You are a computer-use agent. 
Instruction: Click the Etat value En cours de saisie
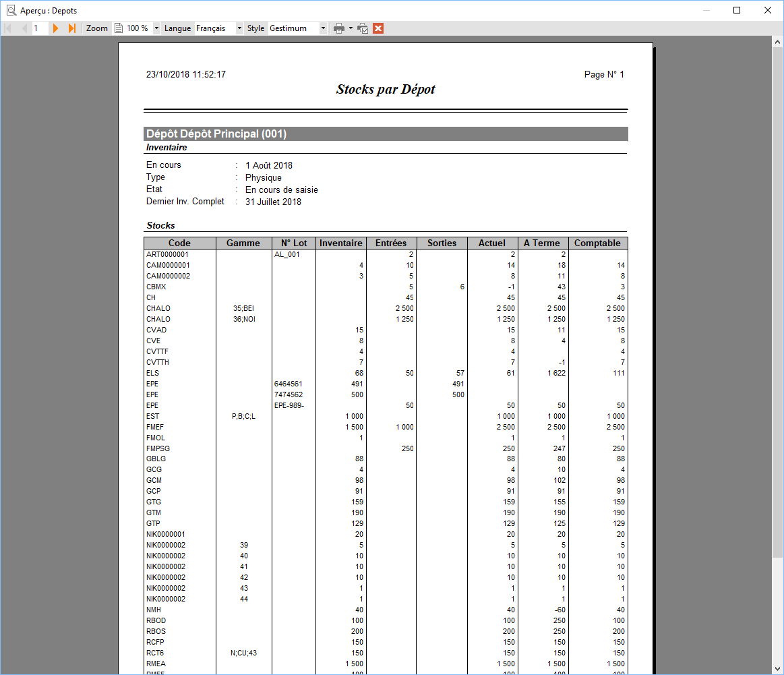(282, 190)
